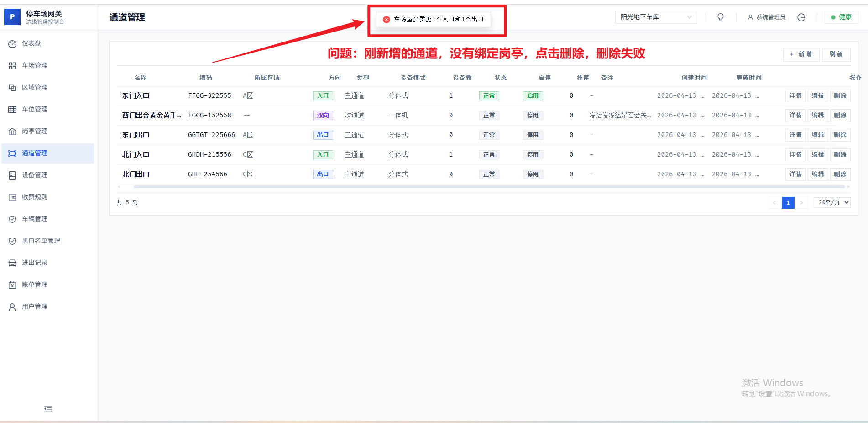The image size is (868, 423).
Task: Click the dashboard gauge icon in sidebar
Action: tap(12, 44)
